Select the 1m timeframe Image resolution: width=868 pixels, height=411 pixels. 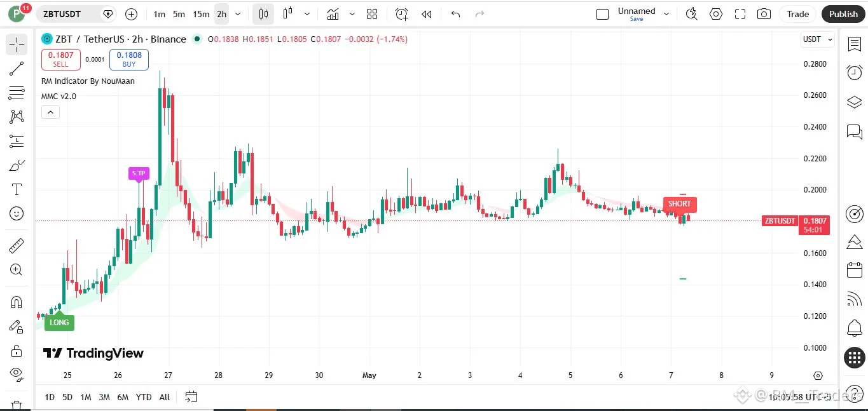(159, 14)
